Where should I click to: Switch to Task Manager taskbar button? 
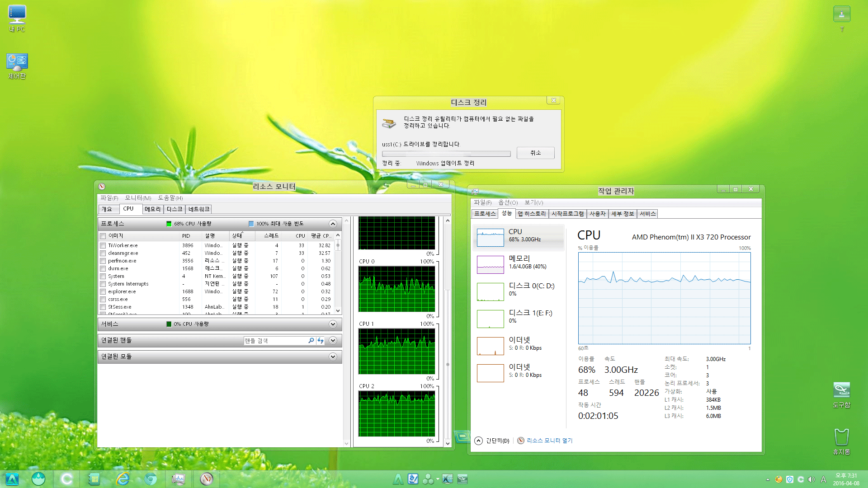point(178,479)
